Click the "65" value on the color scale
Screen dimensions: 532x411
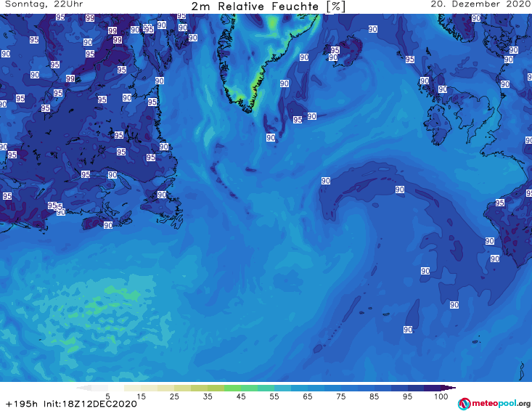[x=308, y=396]
